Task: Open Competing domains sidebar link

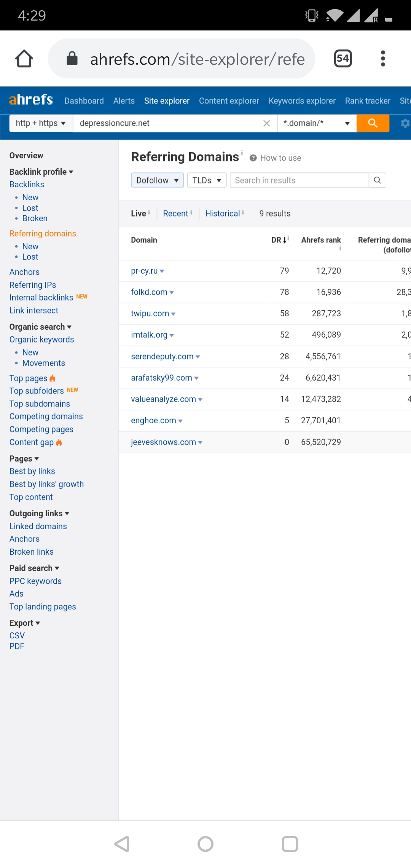Action: [46, 416]
